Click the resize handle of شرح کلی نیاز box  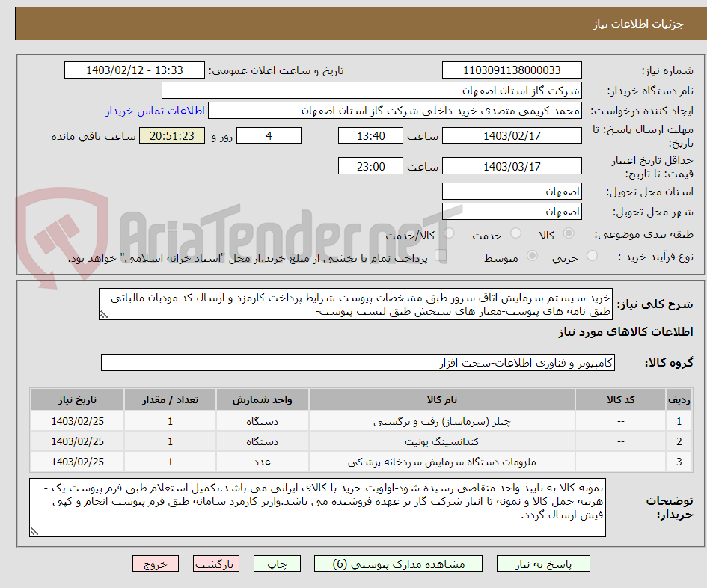click(104, 315)
